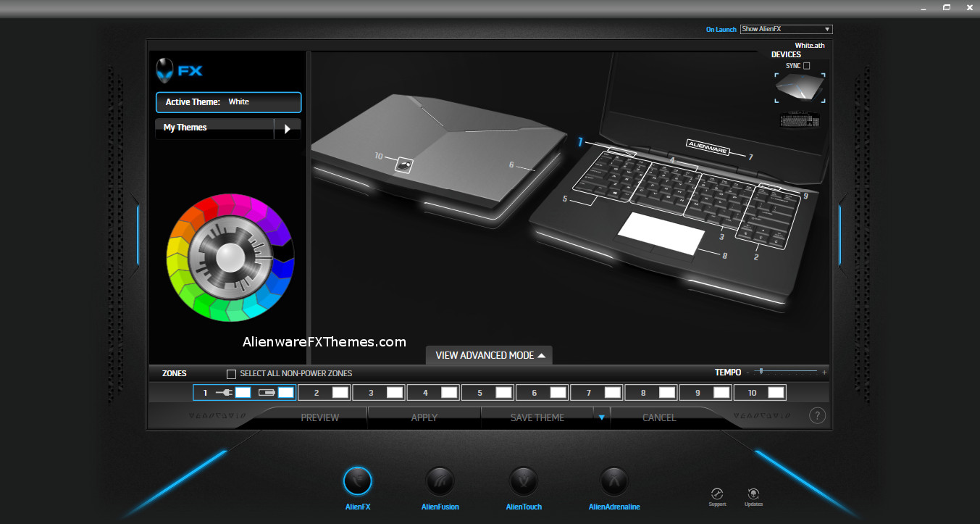Check Select All Non-Power Zones

pos(231,373)
